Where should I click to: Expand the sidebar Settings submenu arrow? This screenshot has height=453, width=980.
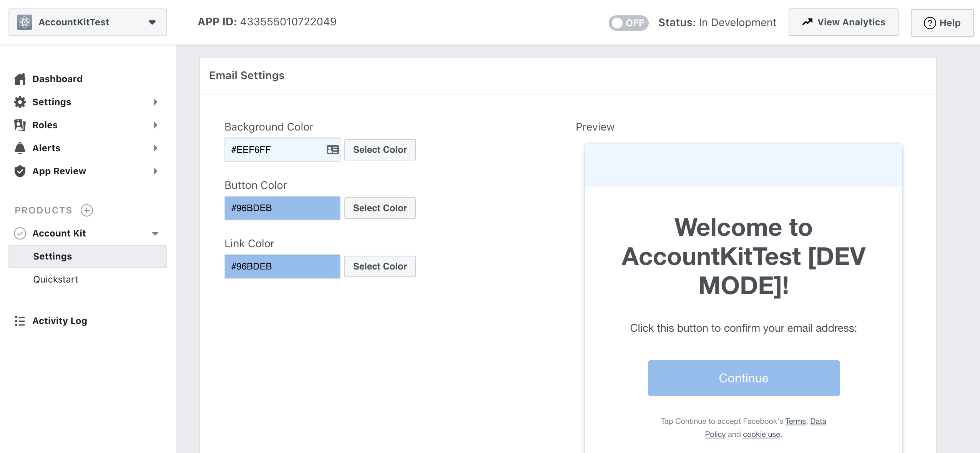[x=155, y=102]
